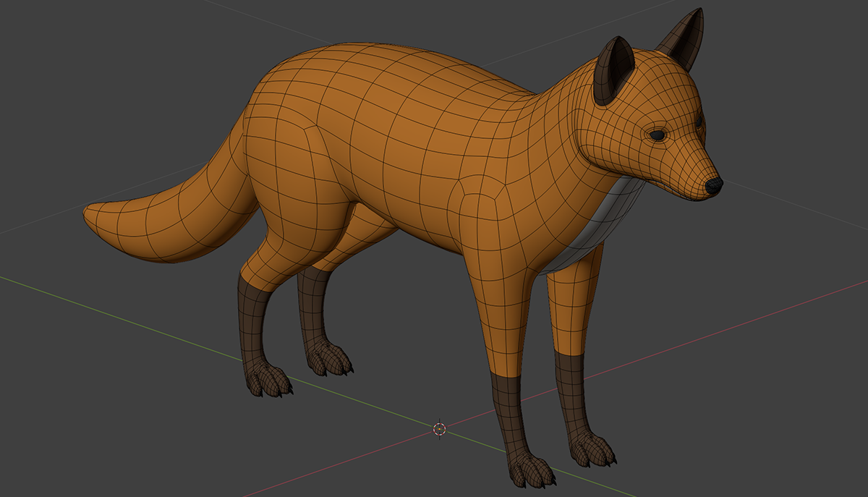Click the fox's nearer folded ear

(611, 72)
